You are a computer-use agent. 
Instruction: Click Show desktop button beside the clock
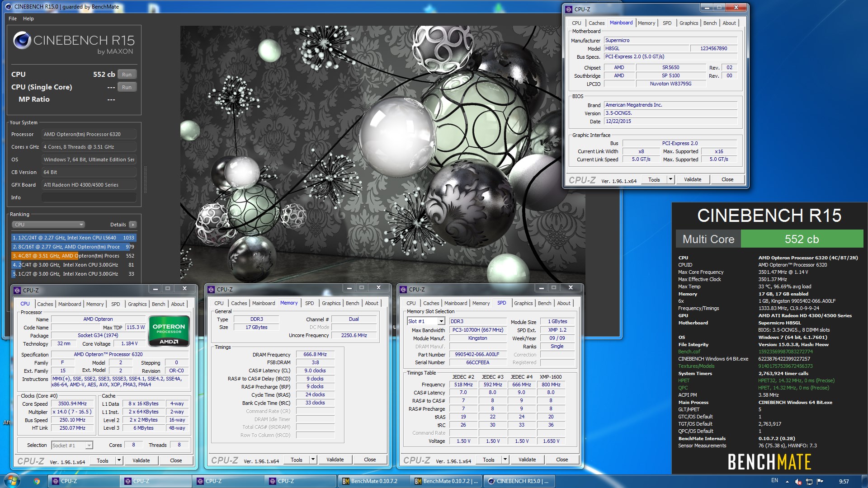click(x=864, y=481)
